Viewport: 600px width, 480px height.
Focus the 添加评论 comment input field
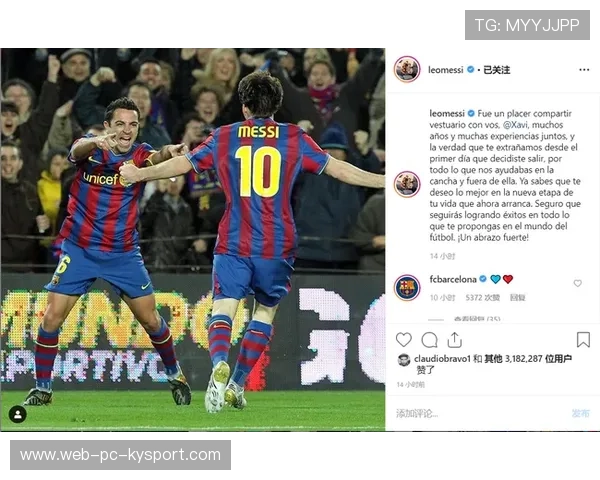pyautogui.click(x=478, y=413)
